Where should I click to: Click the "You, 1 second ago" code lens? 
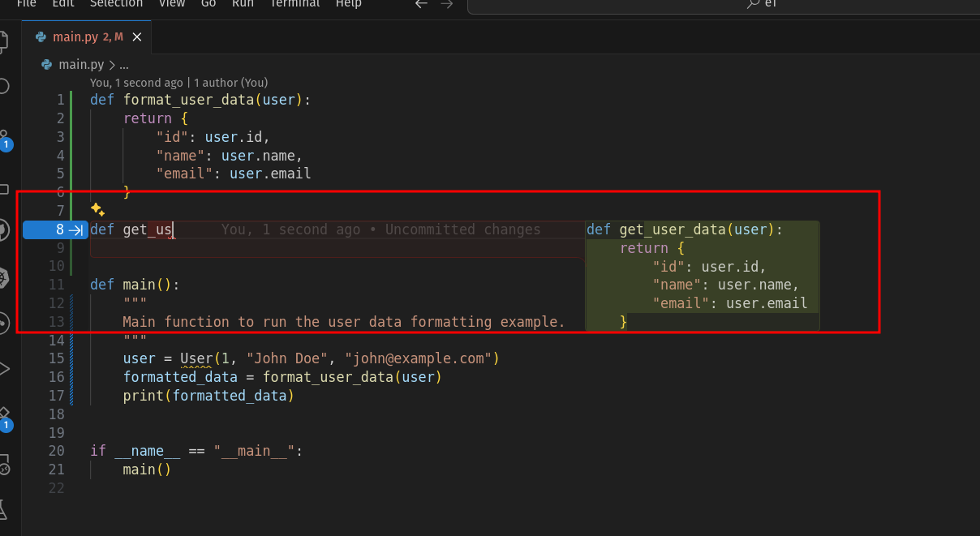[x=136, y=83]
